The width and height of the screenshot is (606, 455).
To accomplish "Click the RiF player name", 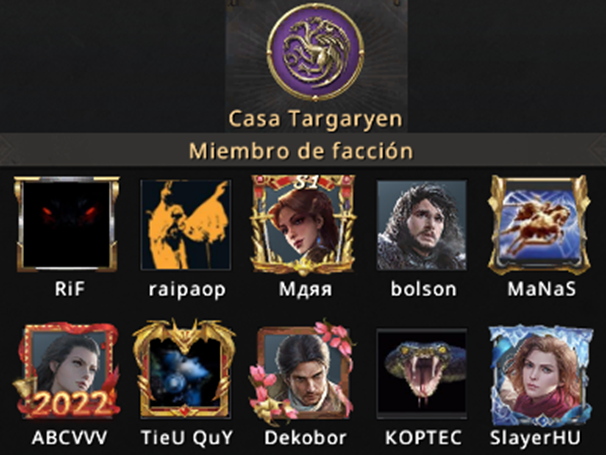I will tap(70, 289).
